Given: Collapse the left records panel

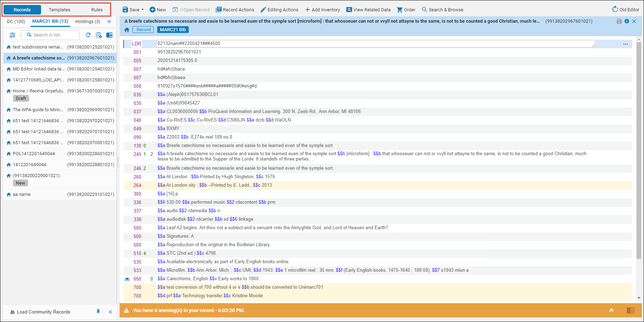Looking at the screenshot, I should coord(110,312).
